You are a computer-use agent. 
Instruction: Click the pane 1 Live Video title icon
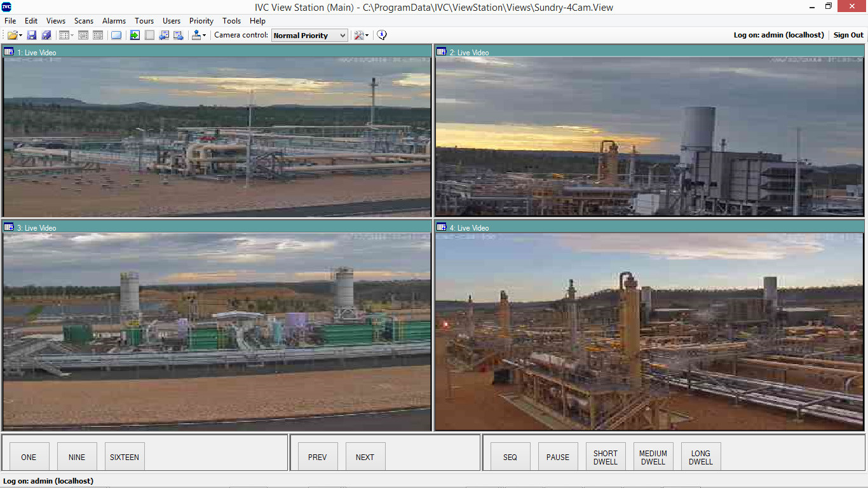[x=9, y=52]
